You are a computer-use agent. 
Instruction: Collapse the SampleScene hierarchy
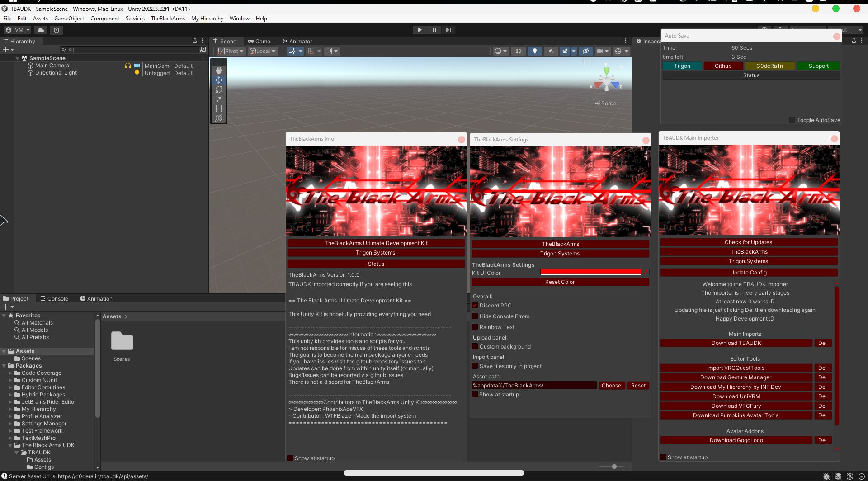coord(18,58)
